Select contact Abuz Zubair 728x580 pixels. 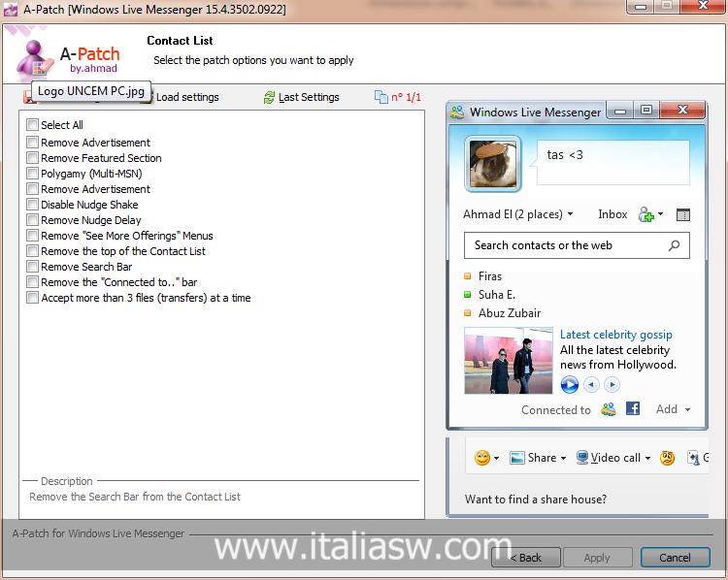click(x=510, y=313)
